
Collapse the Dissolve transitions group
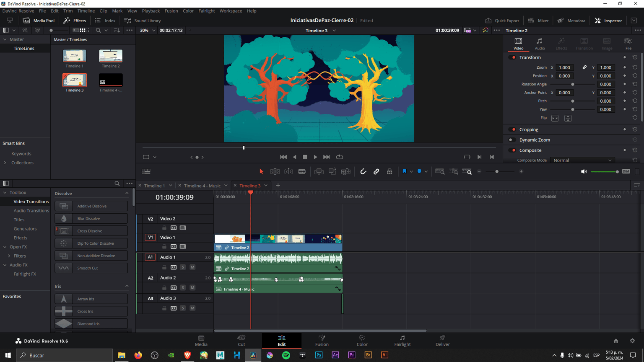127,194
